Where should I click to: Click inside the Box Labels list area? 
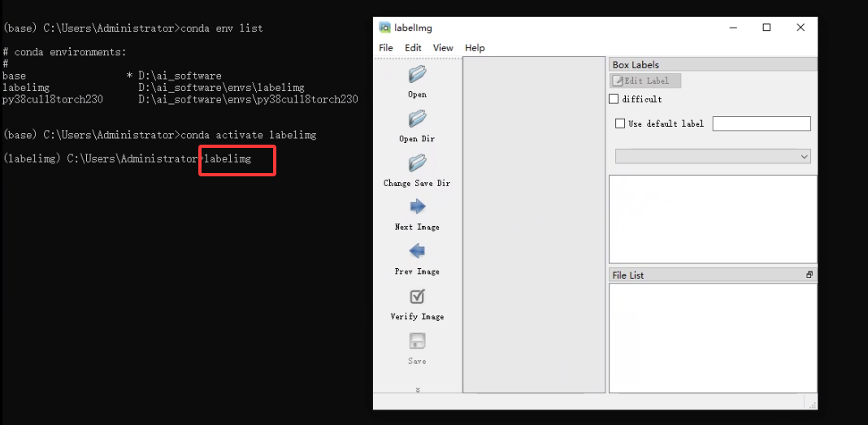click(x=713, y=219)
